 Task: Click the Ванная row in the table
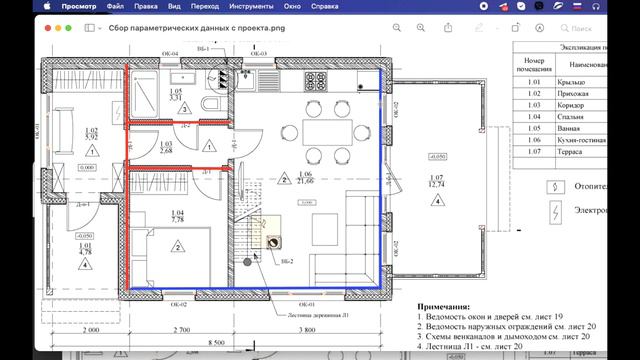click(560, 128)
